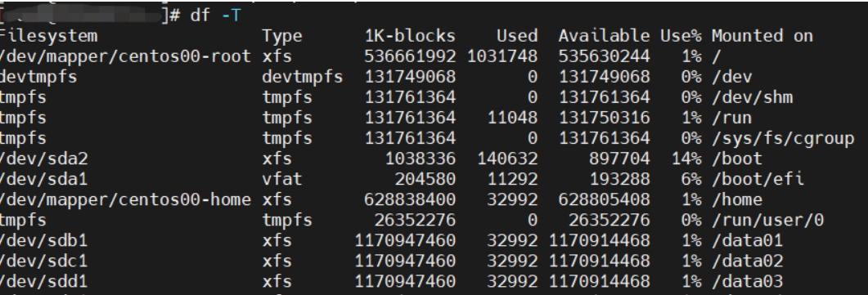Select the Filesystem column header
The width and height of the screenshot is (868, 295).
(x=48, y=36)
